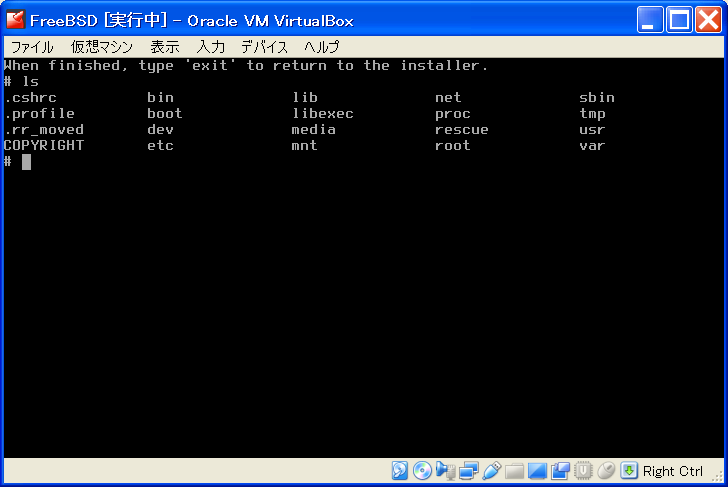Click the .rr_moved entry in listing
728x487 pixels.
coord(44,130)
